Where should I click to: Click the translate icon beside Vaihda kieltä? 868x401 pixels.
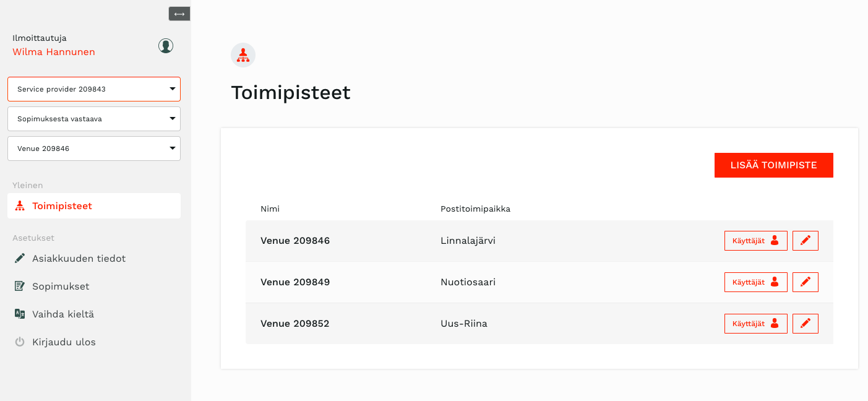[20, 314]
